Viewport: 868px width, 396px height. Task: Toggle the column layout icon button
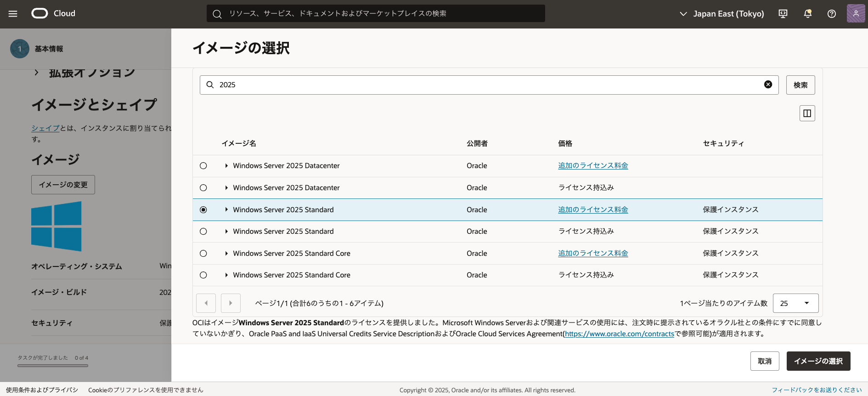[807, 113]
